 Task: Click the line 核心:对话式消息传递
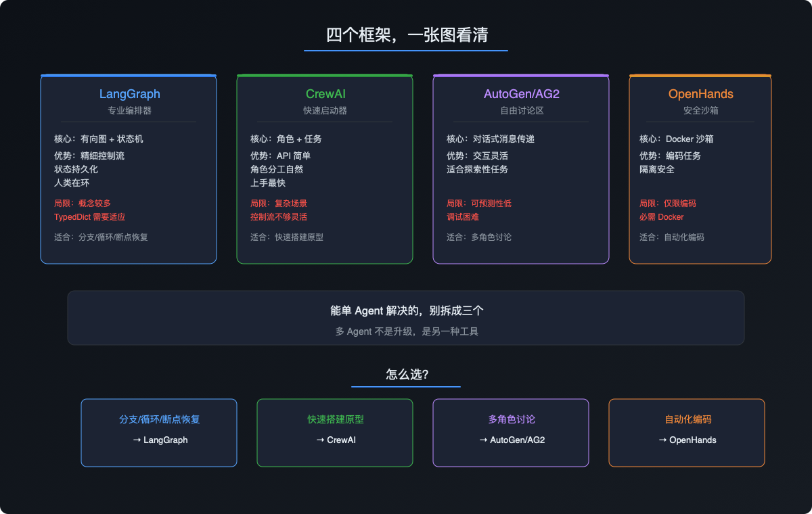coord(491,139)
